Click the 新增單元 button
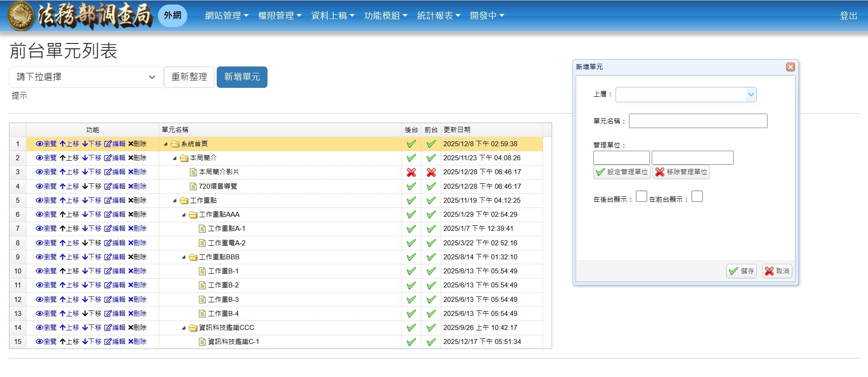This screenshot has width=868, height=377. (x=242, y=77)
